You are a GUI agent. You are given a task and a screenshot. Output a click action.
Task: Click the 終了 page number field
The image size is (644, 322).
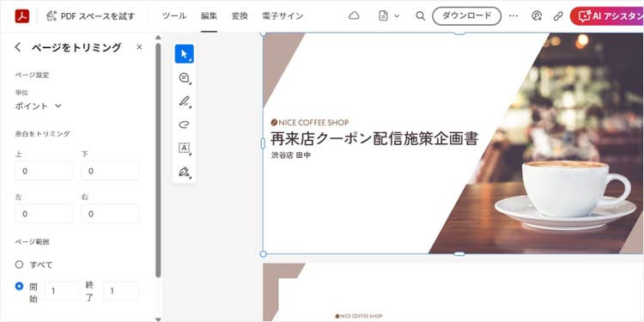tap(121, 291)
